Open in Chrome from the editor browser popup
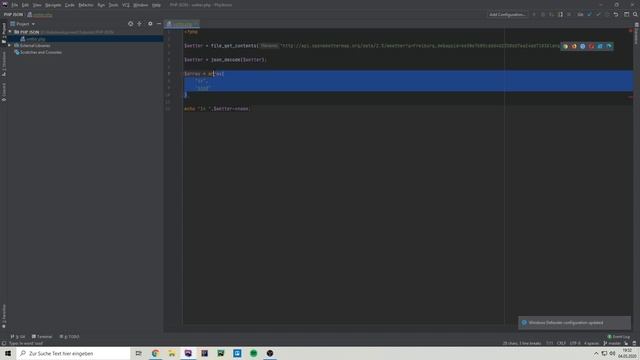 click(x=565, y=46)
